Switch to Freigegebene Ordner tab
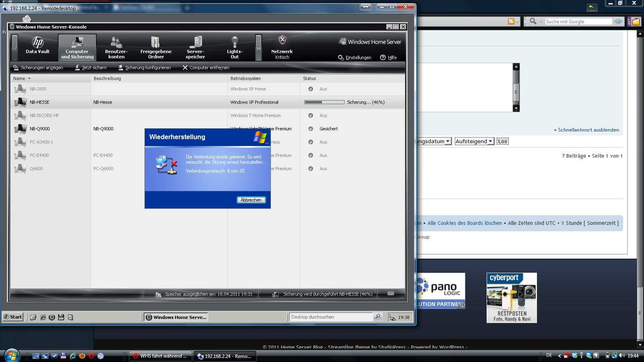644x362 pixels. click(156, 47)
